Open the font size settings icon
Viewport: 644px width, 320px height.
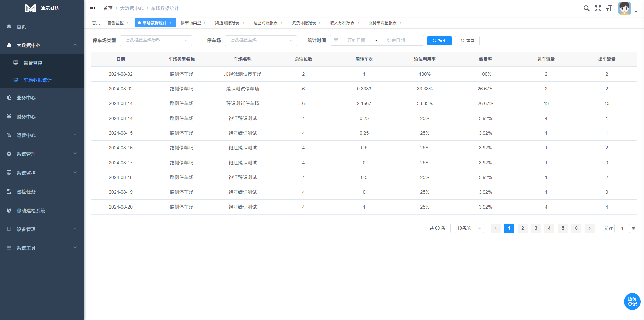click(609, 8)
